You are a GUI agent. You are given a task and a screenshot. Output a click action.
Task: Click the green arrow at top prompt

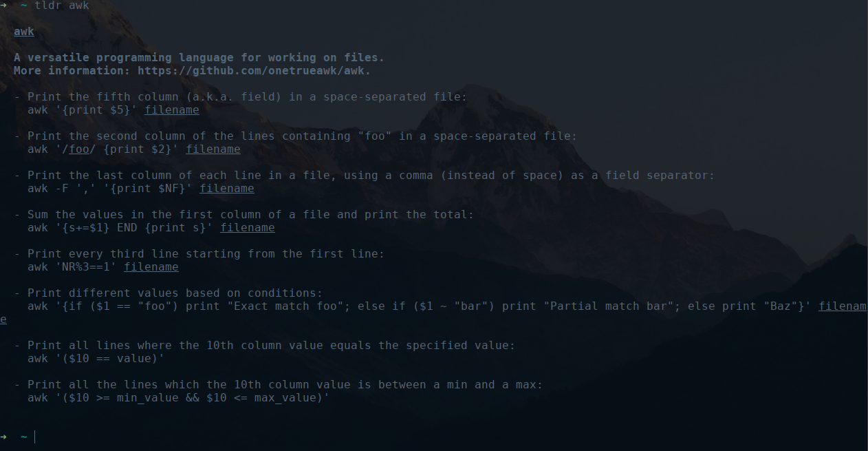point(3,6)
